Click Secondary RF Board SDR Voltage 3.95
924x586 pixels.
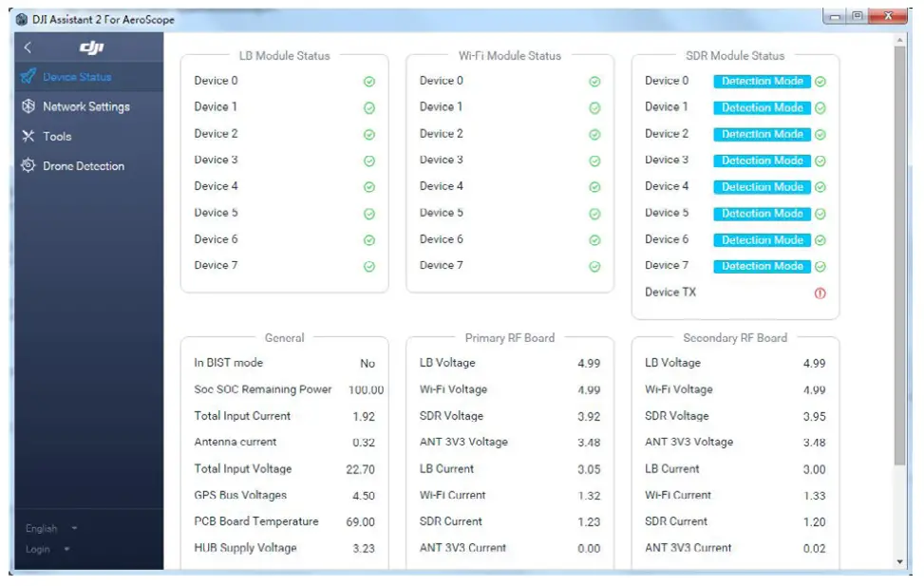(815, 416)
